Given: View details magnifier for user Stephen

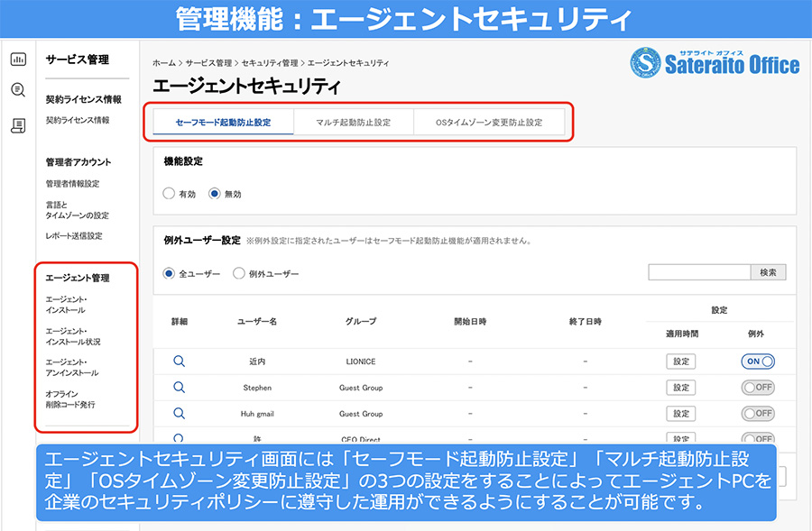Looking at the screenshot, I should (180, 387).
